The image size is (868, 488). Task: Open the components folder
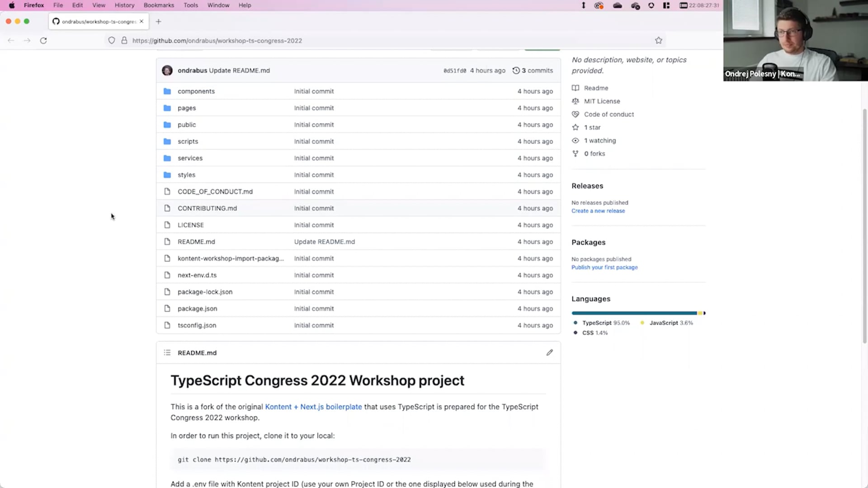(196, 91)
